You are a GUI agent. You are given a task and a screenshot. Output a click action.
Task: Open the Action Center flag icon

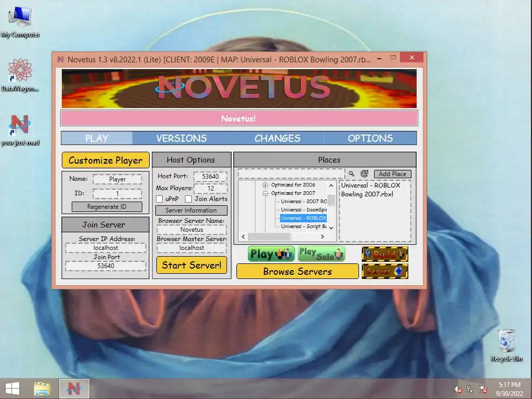point(483,389)
